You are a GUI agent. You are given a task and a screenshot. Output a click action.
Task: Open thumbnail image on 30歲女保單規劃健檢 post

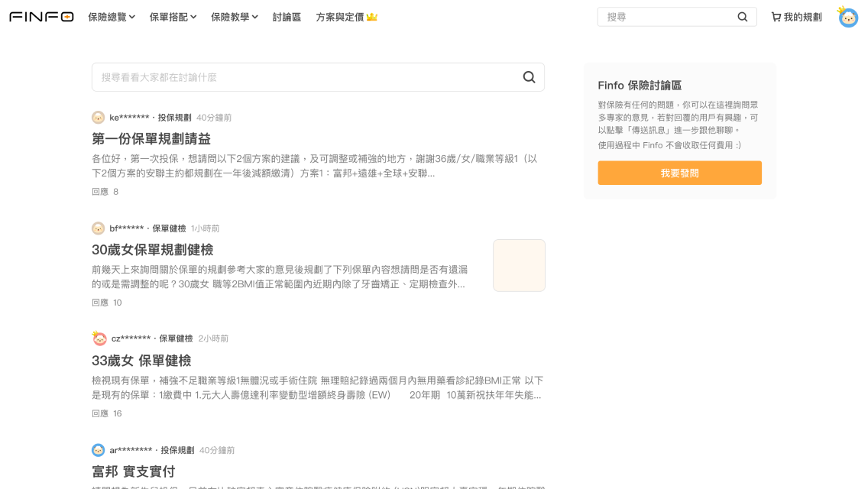pyautogui.click(x=520, y=265)
